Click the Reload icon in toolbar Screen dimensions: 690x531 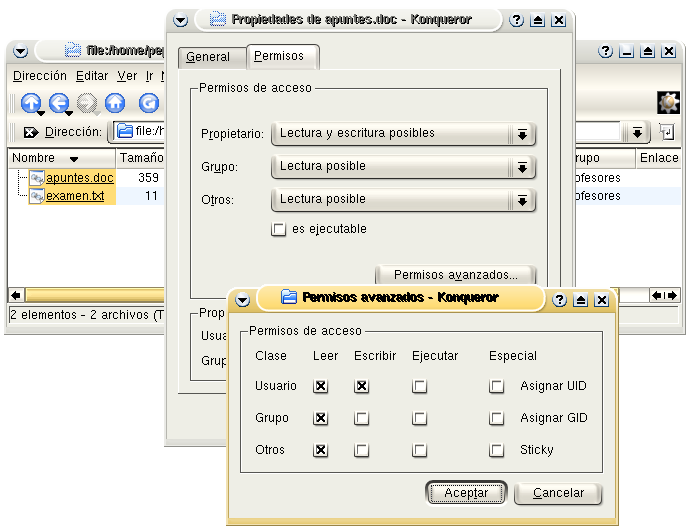(x=148, y=102)
